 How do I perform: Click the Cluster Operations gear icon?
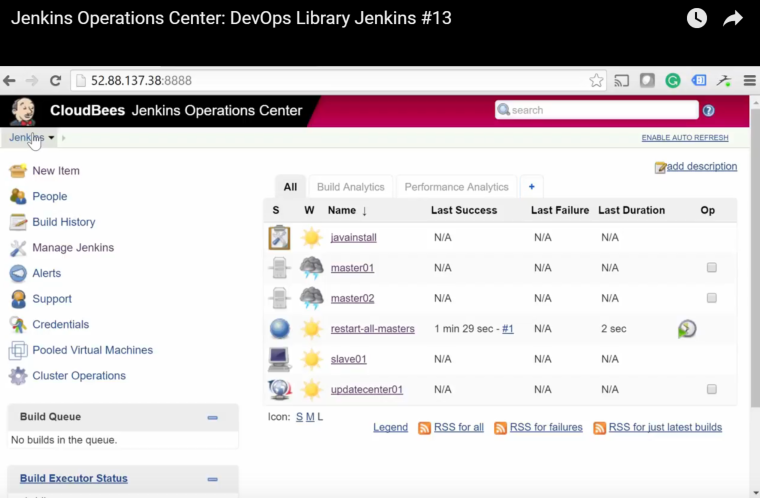click(x=17, y=376)
